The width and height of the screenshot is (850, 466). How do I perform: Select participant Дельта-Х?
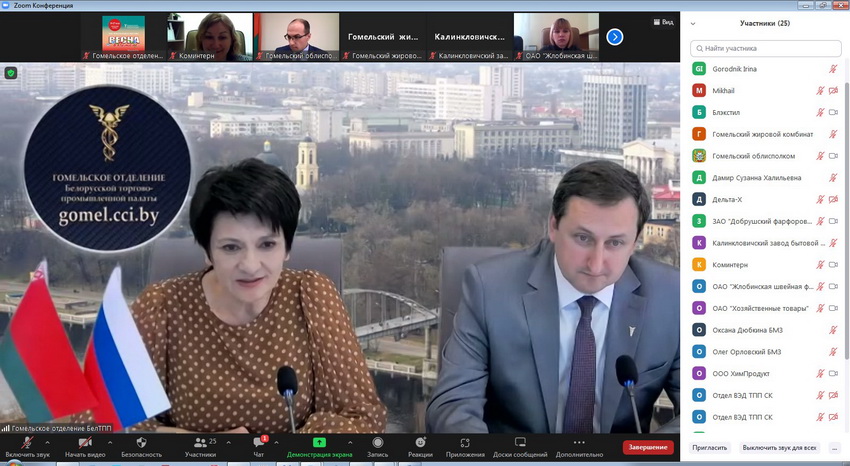[765, 199]
